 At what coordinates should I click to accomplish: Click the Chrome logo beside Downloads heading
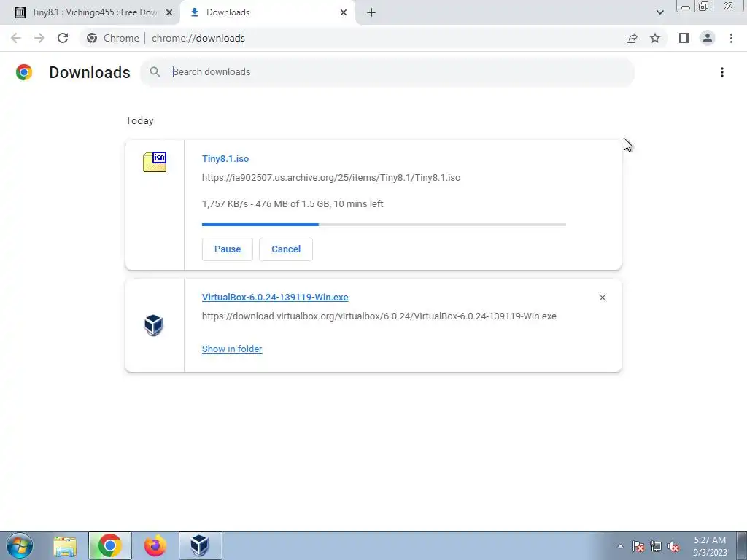click(24, 72)
